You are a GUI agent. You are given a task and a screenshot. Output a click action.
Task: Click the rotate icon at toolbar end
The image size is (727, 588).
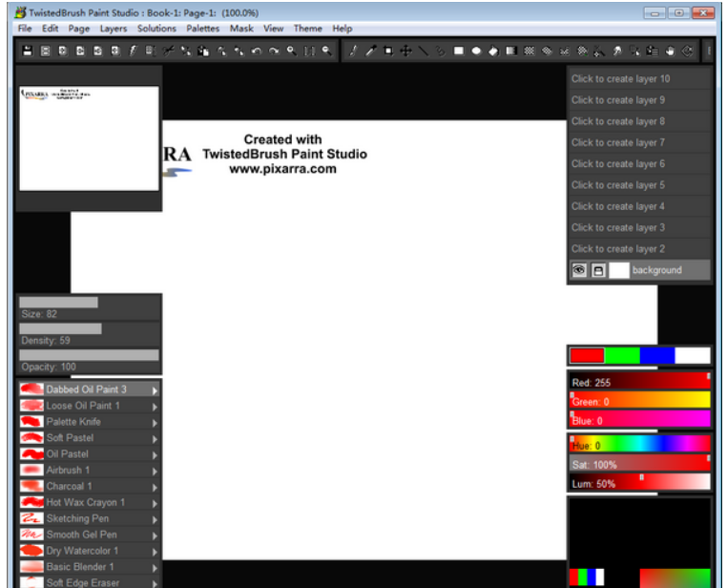pos(688,51)
